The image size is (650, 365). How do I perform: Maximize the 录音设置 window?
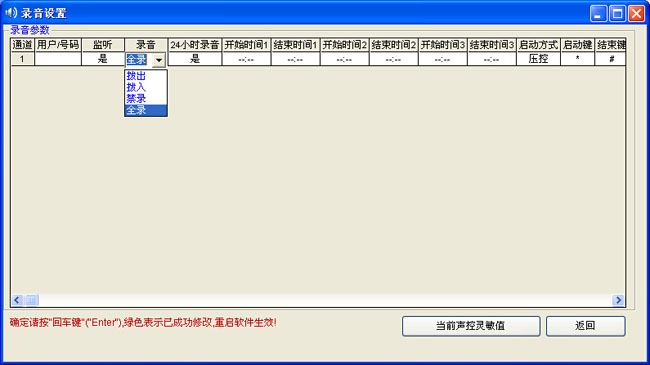click(617, 14)
